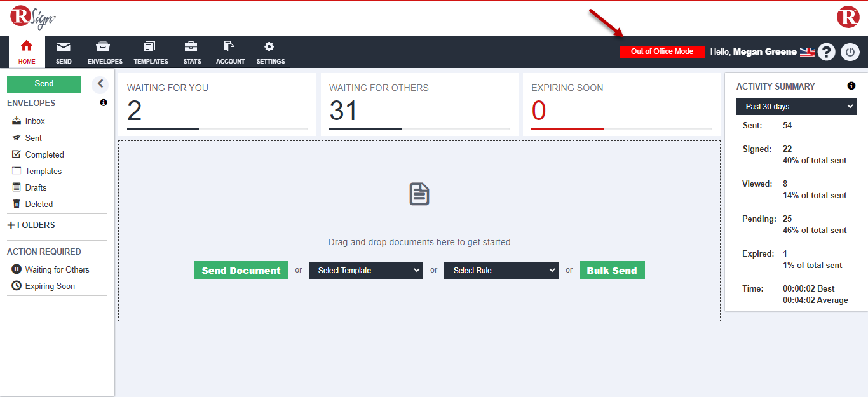
Task: Click the Help question mark icon
Action: coord(826,51)
